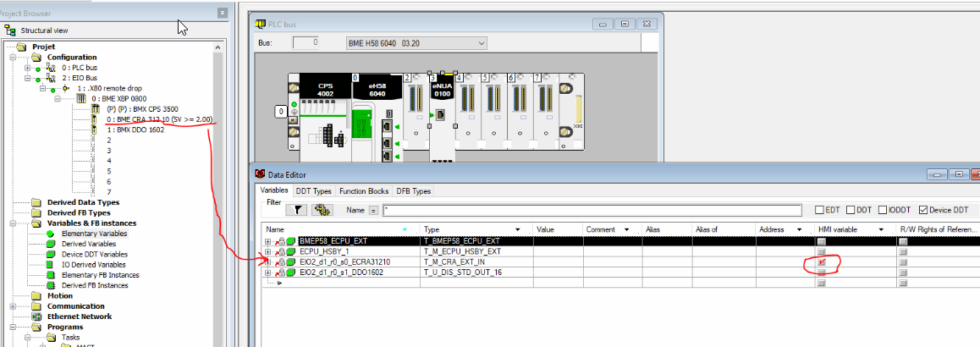
Task: Click the Name filter input field
Action: 592,211
